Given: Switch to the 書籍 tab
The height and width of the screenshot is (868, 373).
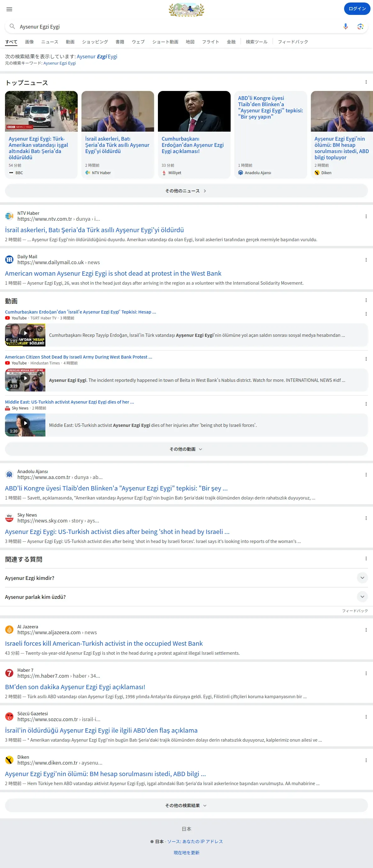Looking at the screenshot, I should tap(120, 42).
